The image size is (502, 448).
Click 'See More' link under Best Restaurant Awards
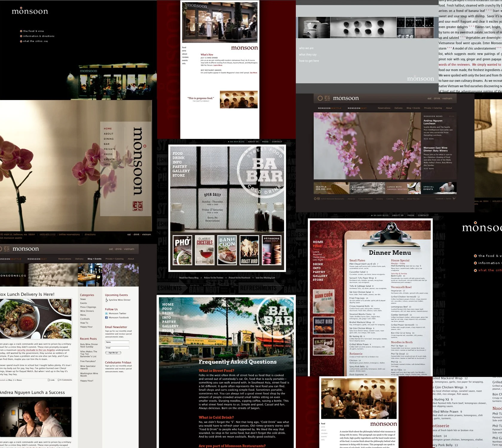coord(253,73)
